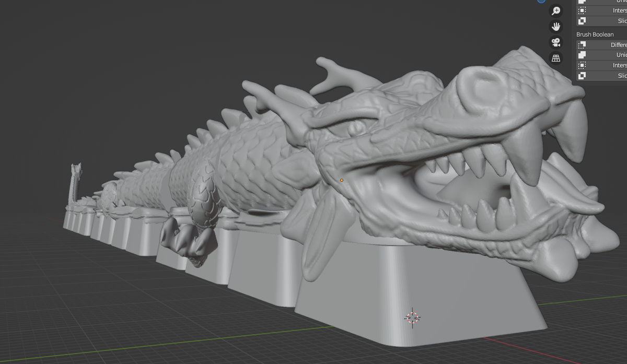627x364 pixels.
Task: Toggle the camera view icon
Action: click(x=556, y=42)
